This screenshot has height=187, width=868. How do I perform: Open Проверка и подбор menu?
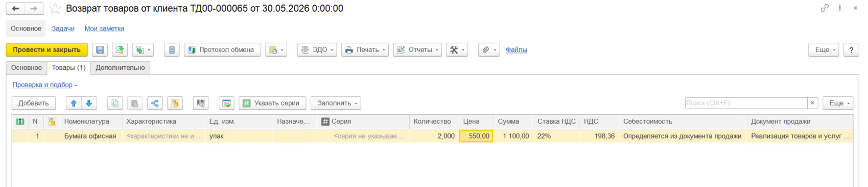point(44,85)
